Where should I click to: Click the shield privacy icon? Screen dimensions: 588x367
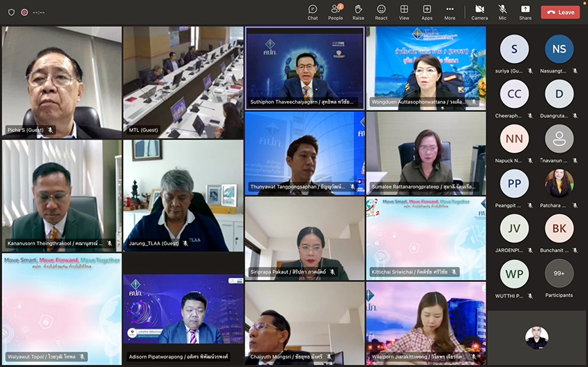click(11, 12)
